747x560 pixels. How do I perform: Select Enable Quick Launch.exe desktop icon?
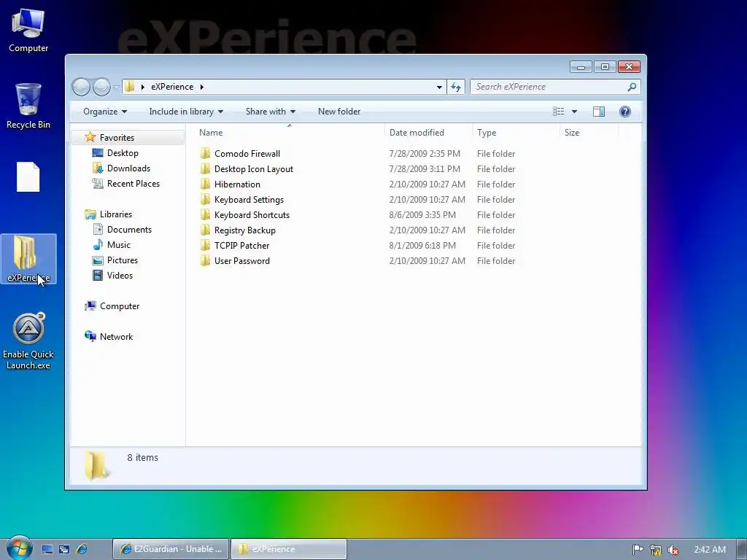tap(28, 341)
